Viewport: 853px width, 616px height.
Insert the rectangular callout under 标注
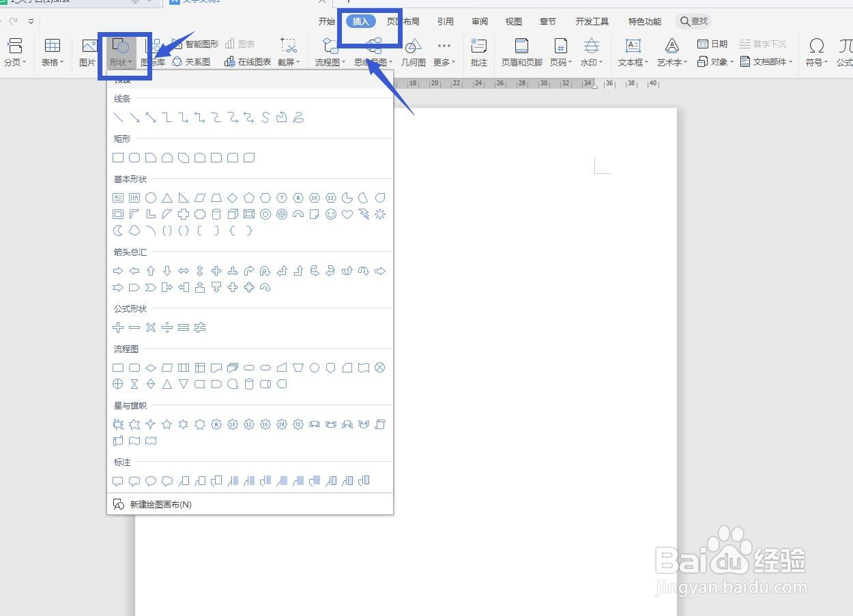(118, 481)
